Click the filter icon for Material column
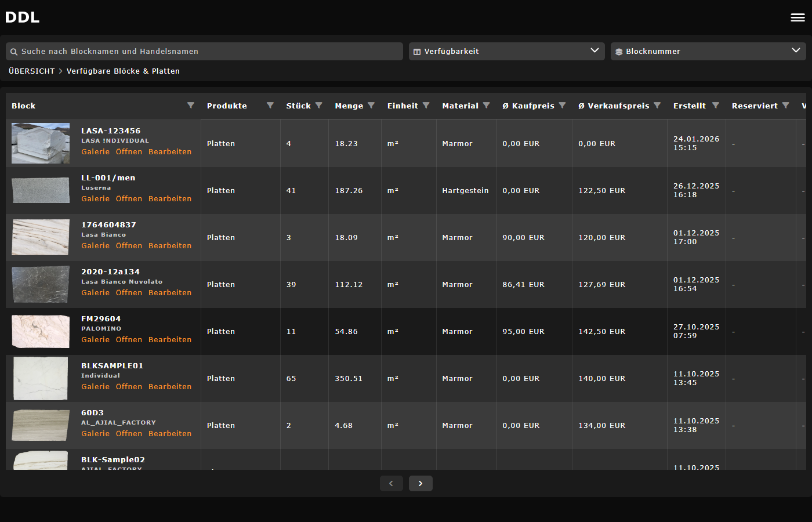The image size is (812, 522). [485, 105]
